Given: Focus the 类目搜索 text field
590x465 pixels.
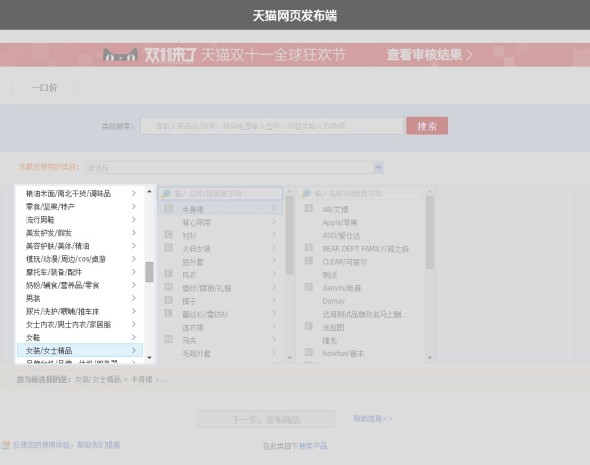Looking at the screenshot, I should (272, 126).
